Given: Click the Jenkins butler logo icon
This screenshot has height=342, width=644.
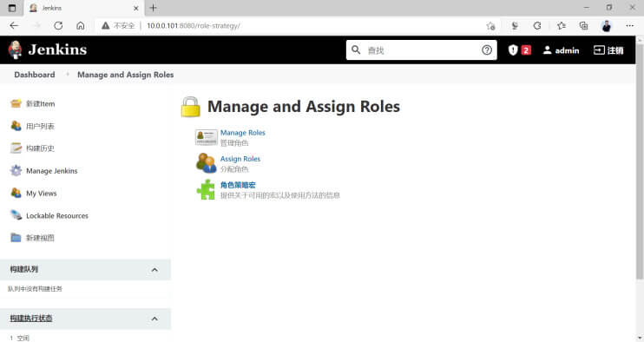Looking at the screenshot, I should [16, 50].
